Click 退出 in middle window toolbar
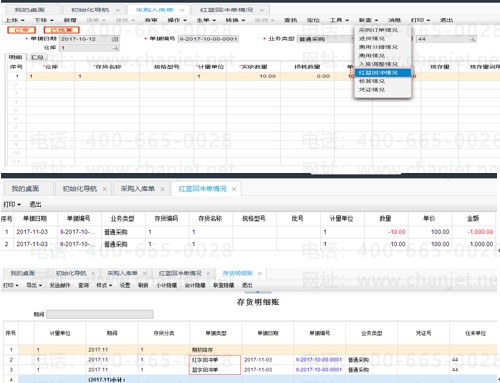Viewport: 500px width, 383px height. (x=35, y=204)
